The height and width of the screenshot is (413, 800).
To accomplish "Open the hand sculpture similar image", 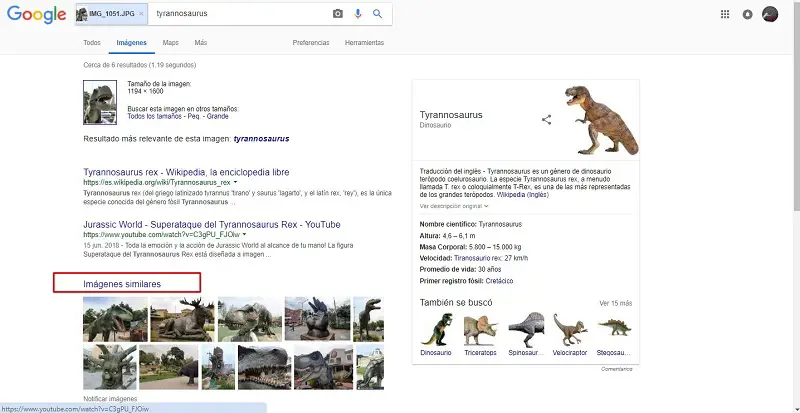I will pyautogui.click(x=317, y=319).
